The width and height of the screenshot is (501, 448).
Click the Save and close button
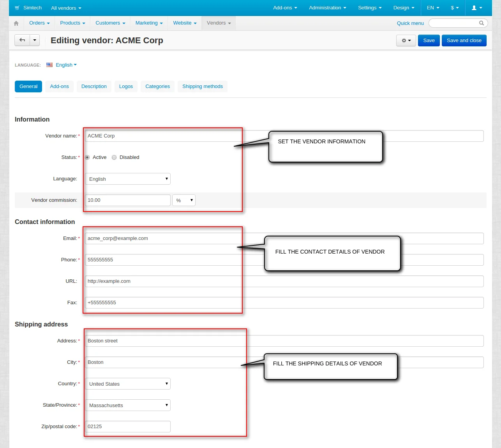click(x=464, y=41)
